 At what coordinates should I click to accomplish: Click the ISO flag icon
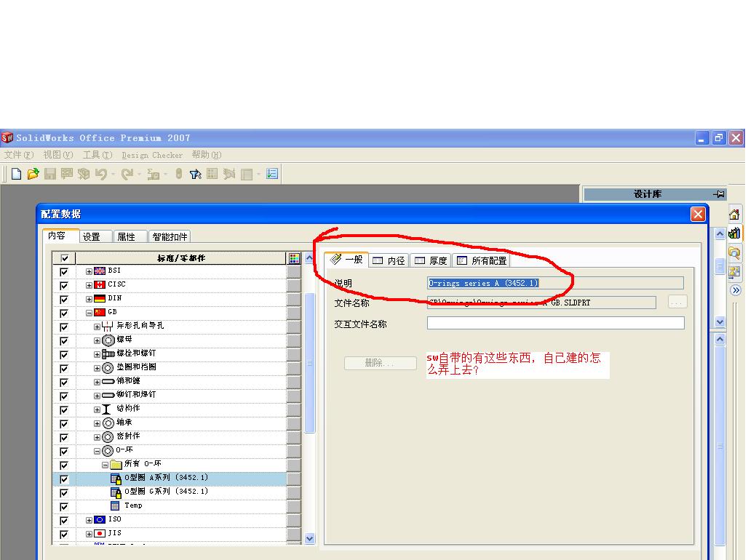coord(100,520)
